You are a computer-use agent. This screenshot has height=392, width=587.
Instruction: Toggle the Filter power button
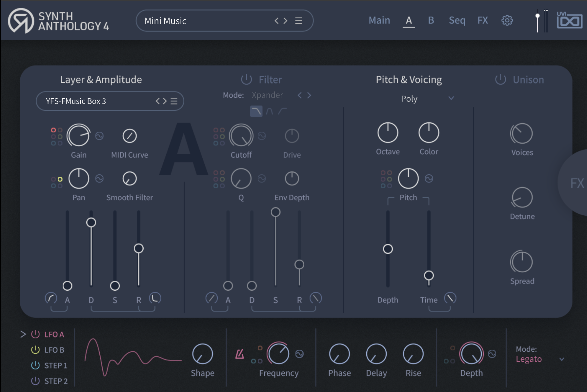(246, 79)
